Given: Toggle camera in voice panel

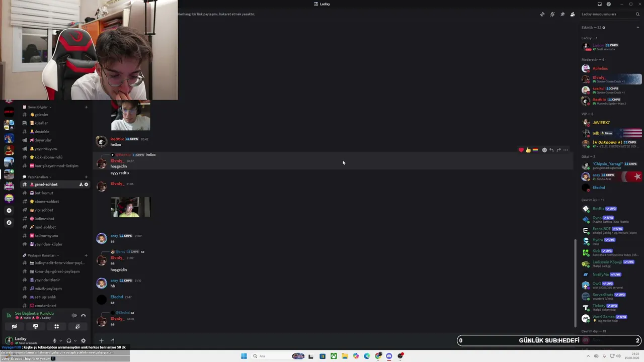Looking at the screenshot, I should 14,326.
